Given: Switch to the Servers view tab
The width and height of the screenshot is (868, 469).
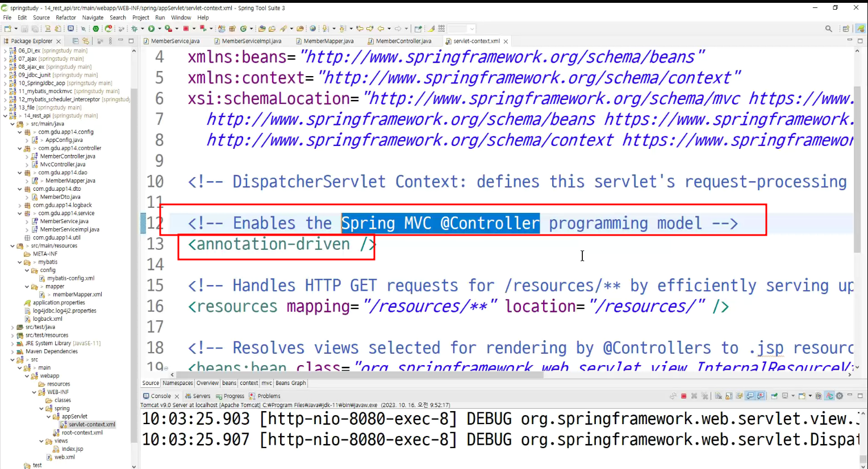Looking at the screenshot, I should click(x=198, y=396).
